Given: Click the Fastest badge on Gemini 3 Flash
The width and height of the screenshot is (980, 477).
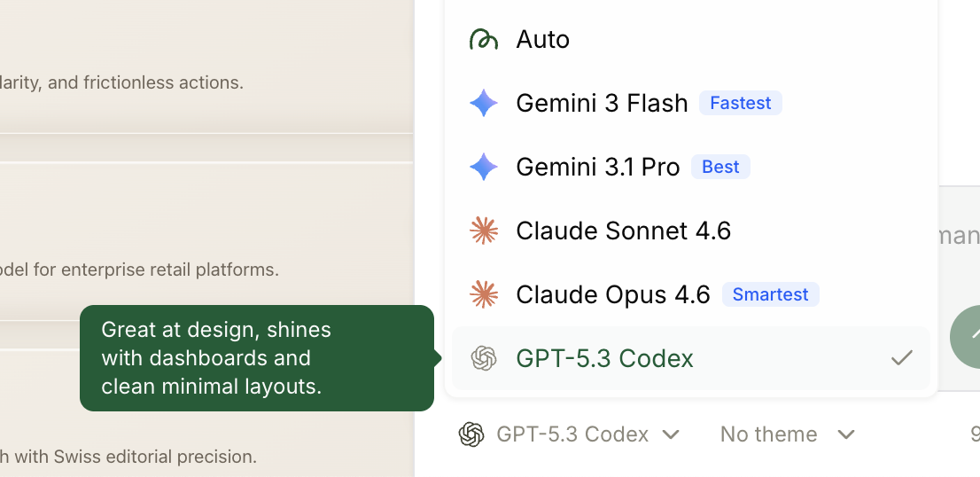Looking at the screenshot, I should click(x=740, y=103).
